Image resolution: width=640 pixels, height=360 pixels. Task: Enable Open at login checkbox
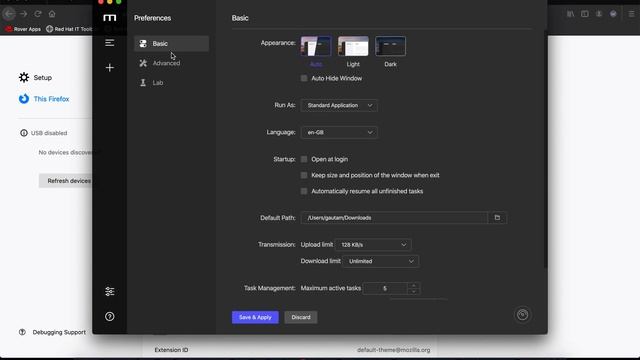pos(304,159)
